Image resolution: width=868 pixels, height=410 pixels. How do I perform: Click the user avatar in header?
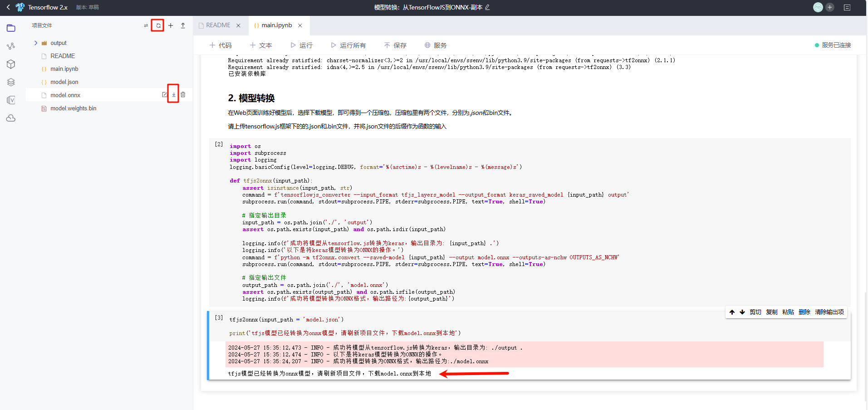[818, 7]
